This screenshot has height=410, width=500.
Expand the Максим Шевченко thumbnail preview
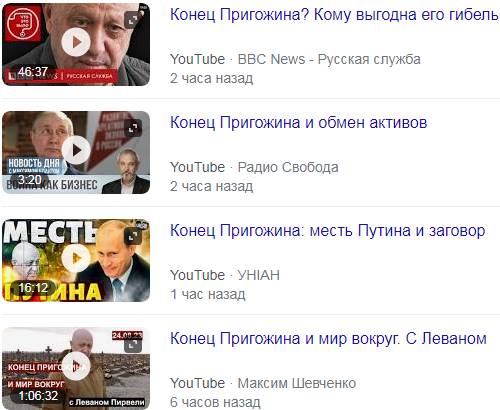[x=133, y=344]
